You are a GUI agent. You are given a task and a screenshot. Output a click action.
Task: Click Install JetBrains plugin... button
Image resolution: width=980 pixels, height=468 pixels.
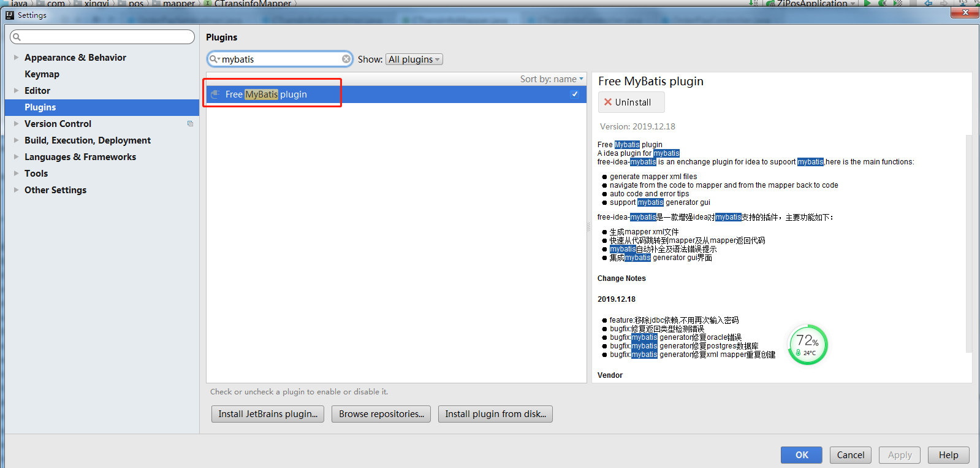(x=268, y=414)
